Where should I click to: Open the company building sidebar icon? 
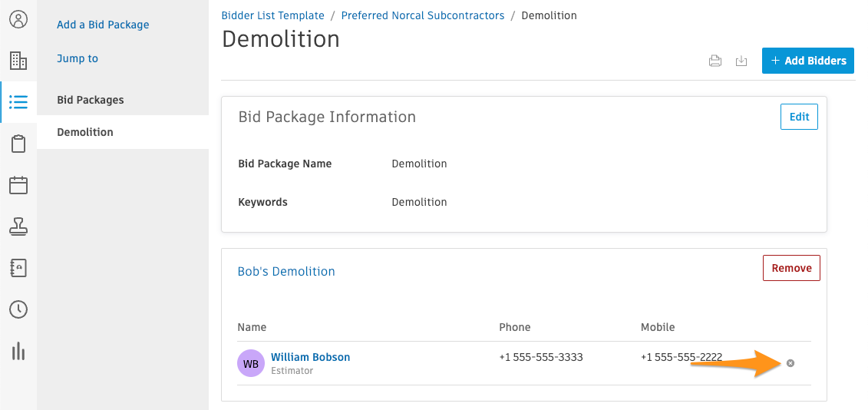(18, 61)
